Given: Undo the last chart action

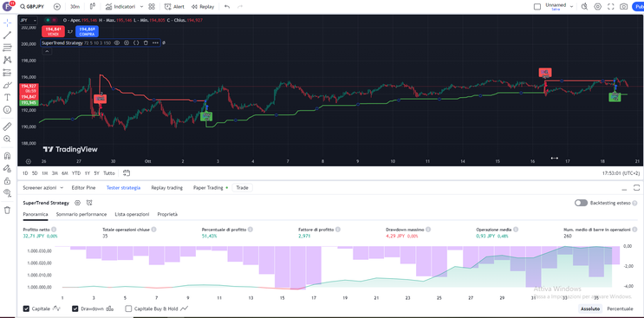Looking at the screenshot, I should tap(227, 7).
